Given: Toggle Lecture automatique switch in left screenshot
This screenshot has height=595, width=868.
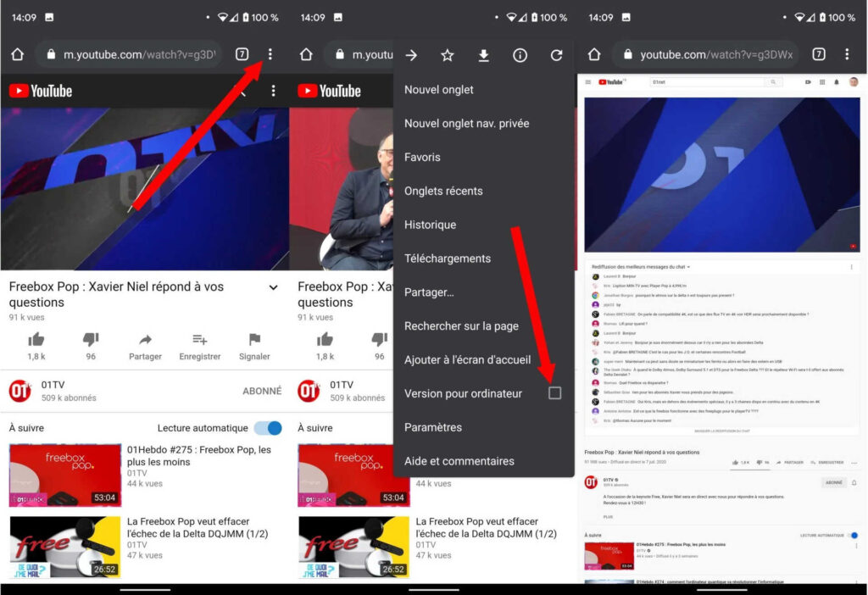Looking at the screenshot, I should 269,428.
